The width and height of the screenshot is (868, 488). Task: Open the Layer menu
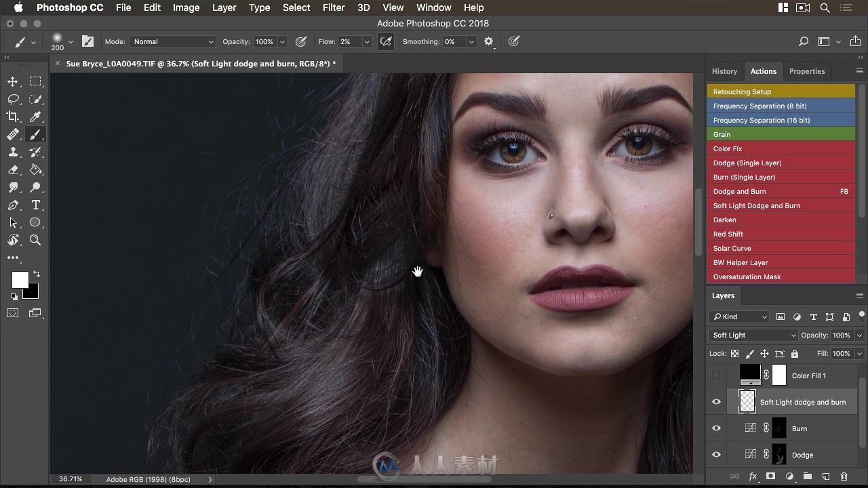224,7
